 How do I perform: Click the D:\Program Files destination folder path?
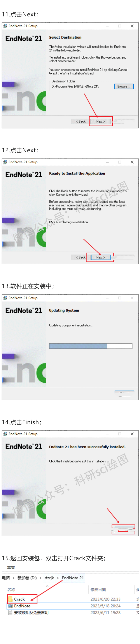[x=75, y=87]
